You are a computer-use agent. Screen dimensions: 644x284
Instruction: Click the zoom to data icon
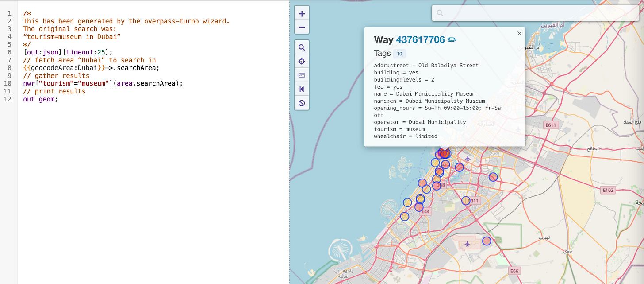302,89
